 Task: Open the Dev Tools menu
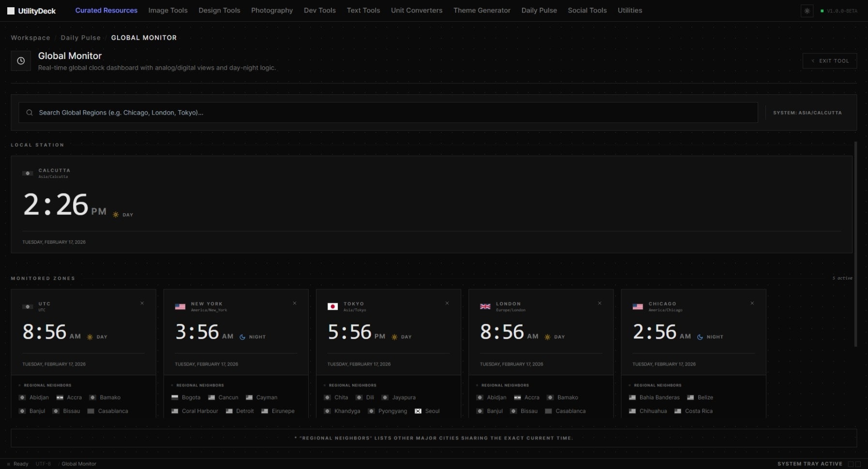[319, 10]
